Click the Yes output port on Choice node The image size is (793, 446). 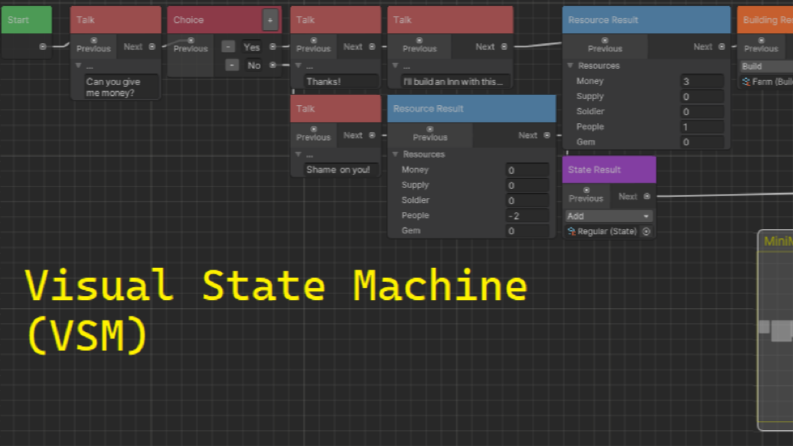point(273,47)
